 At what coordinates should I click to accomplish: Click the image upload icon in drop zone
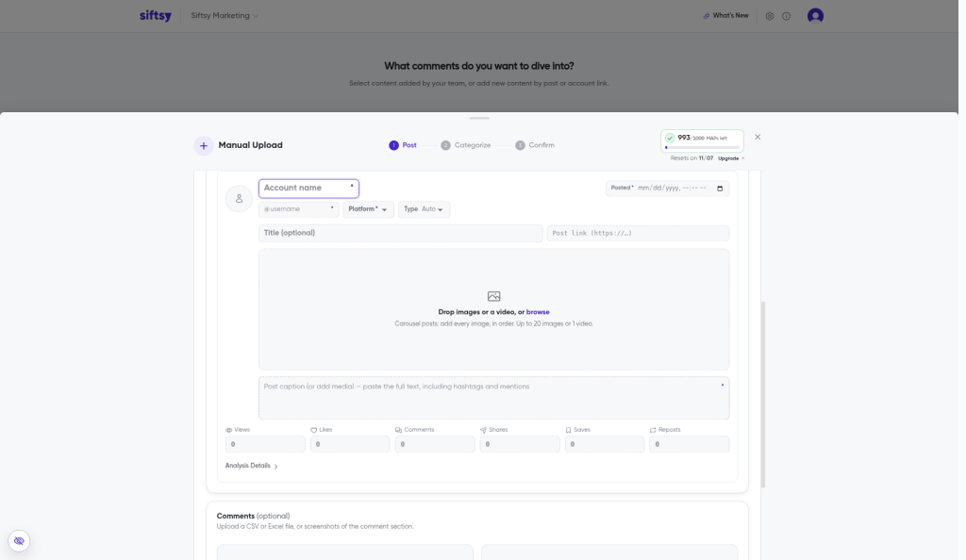[493, 296]
